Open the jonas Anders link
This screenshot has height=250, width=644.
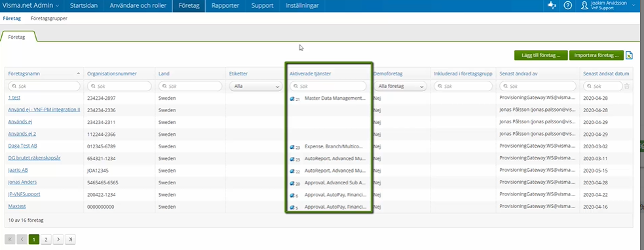(22, 182)
